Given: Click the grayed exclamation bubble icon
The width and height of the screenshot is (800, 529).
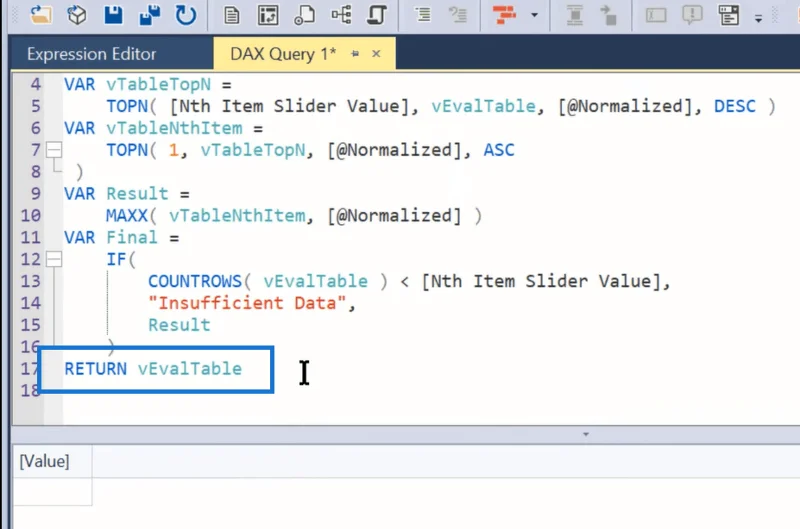Looking at the screenshot, I should pos(692,15).
